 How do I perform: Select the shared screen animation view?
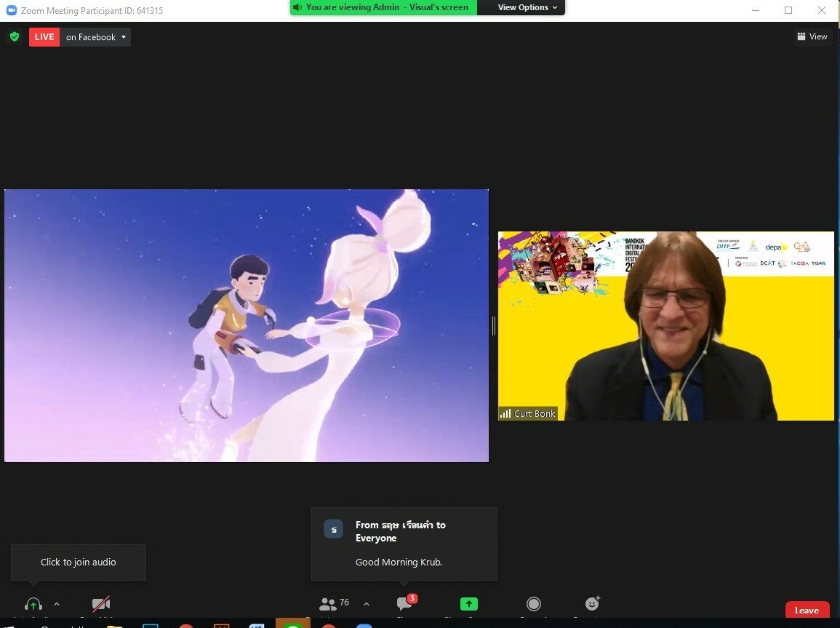(x=247, y=325)
